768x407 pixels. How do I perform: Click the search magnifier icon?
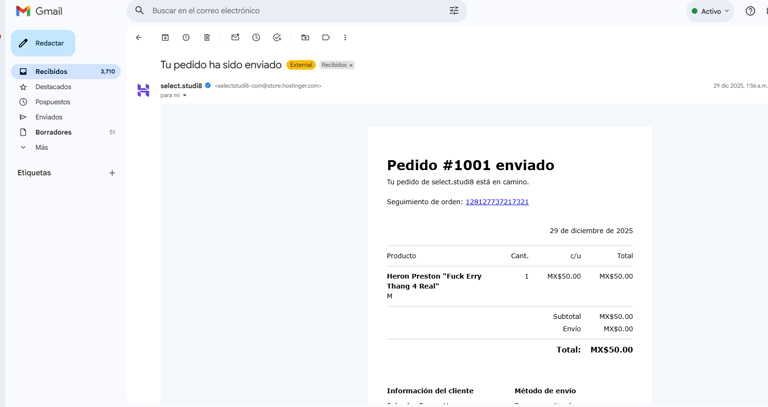(140, 10)
